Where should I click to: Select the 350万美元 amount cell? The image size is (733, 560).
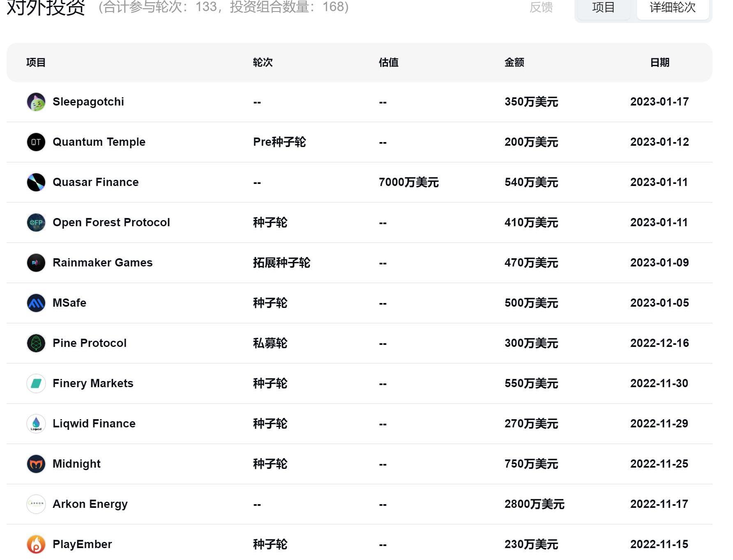click(531, 102)
